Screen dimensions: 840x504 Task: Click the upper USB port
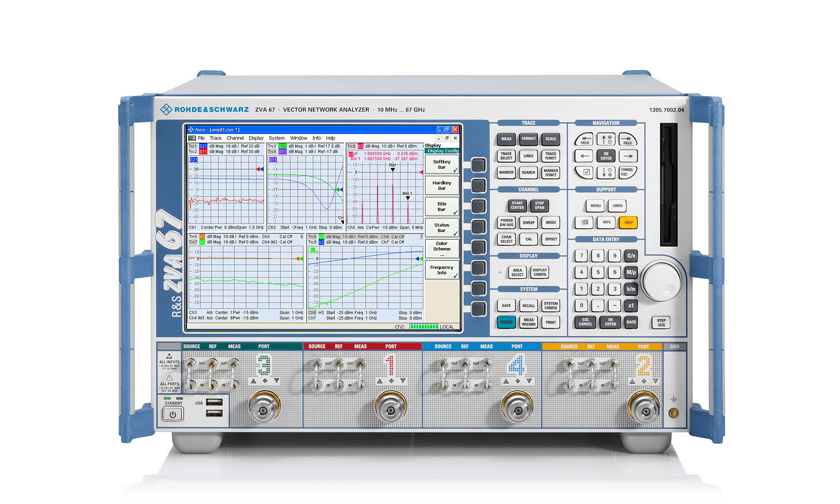pos(214,402)
